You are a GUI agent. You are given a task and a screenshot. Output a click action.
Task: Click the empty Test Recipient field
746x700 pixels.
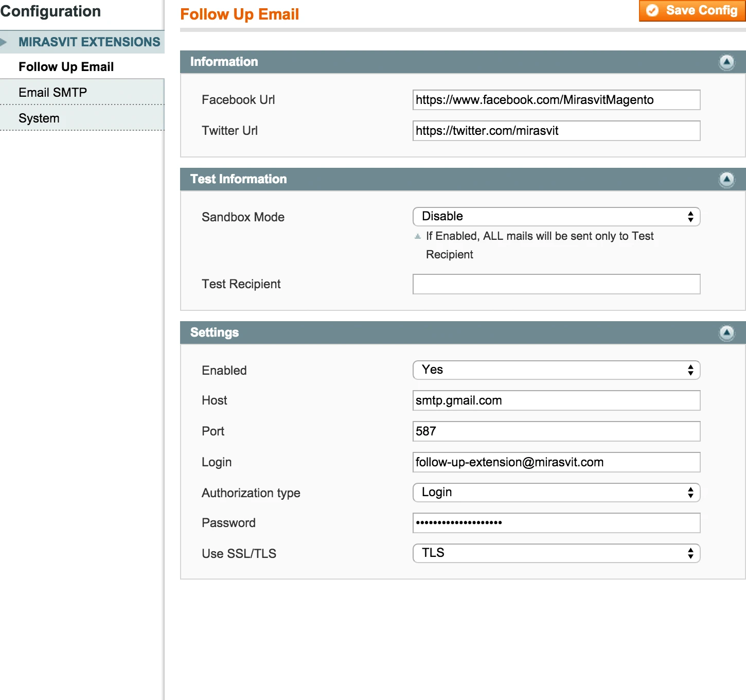(556, 284)
